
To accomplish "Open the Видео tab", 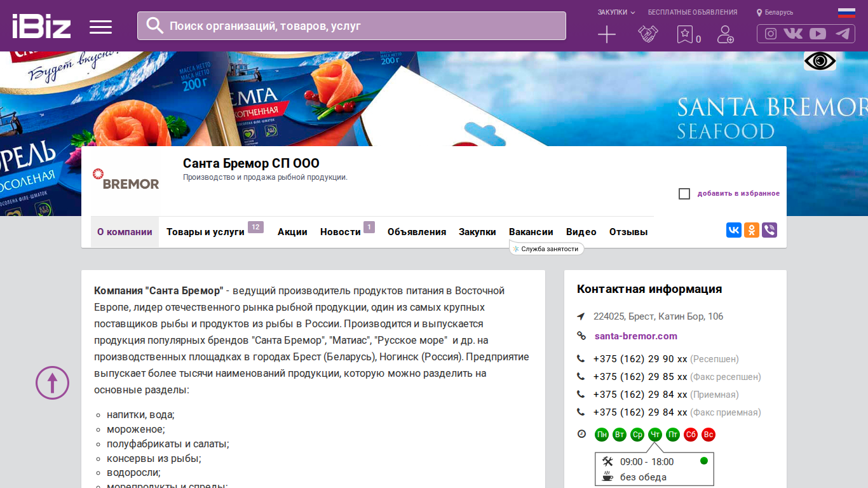I will [581, 232].
